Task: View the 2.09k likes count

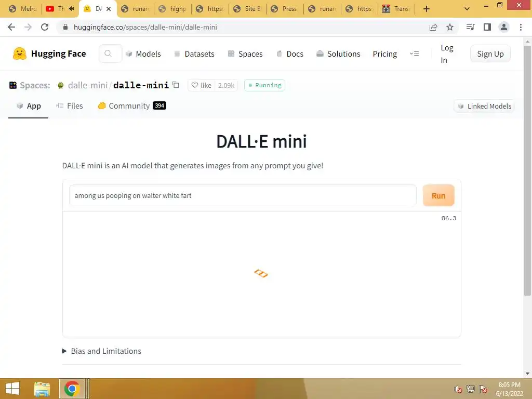Action: pos(227,85)
